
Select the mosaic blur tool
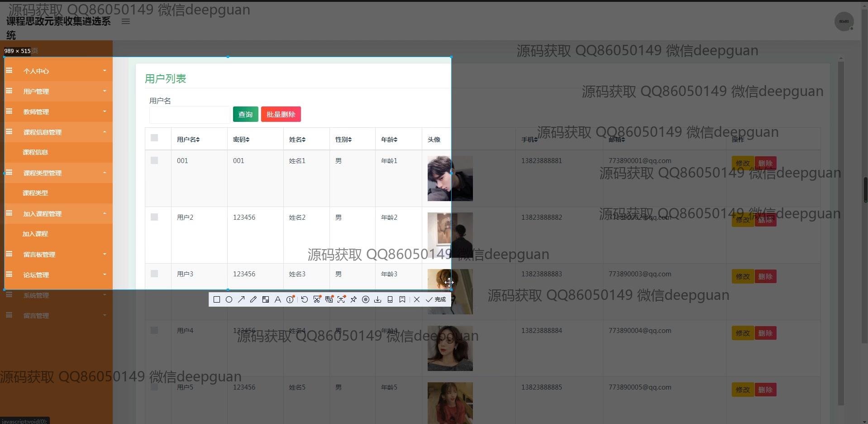tap(266, 299)
